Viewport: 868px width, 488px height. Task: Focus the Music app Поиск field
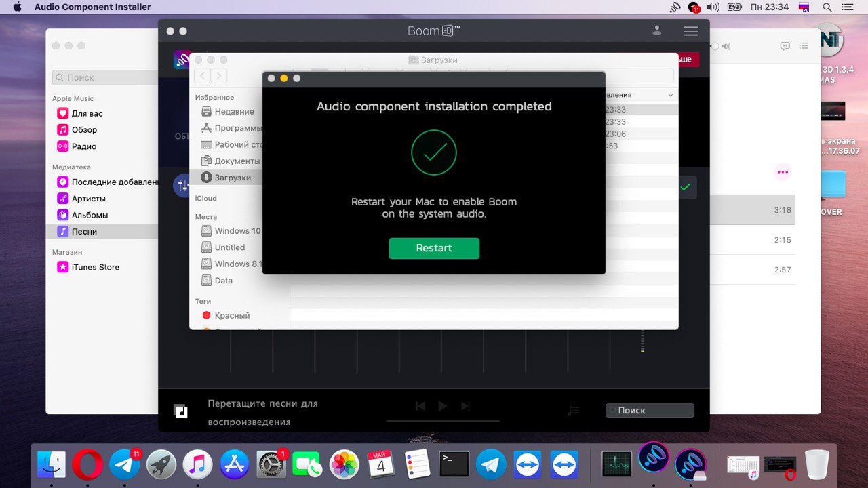pyautogui.click(x=105, y=77)
